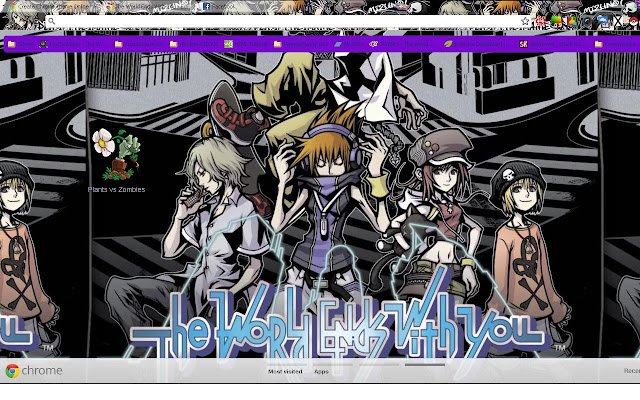Open the red extension icon beside the star
Viewport: 640px width, 400px height.
[x=541, y=21]
